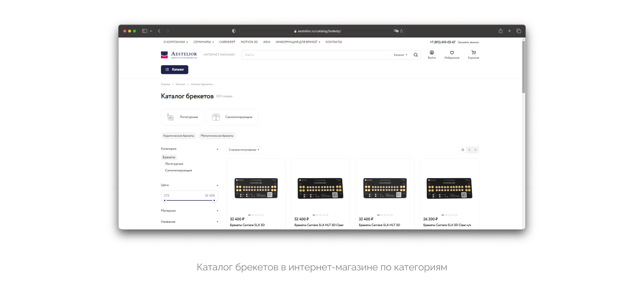The image size is (644, 288).
Task: Click page vertical scrollbar
Action: 523,67
